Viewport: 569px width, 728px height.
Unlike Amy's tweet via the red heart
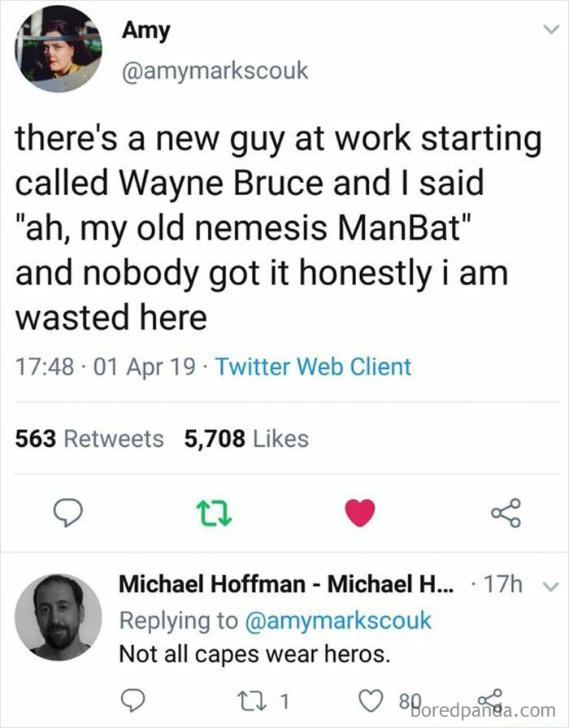pos(358,513)
